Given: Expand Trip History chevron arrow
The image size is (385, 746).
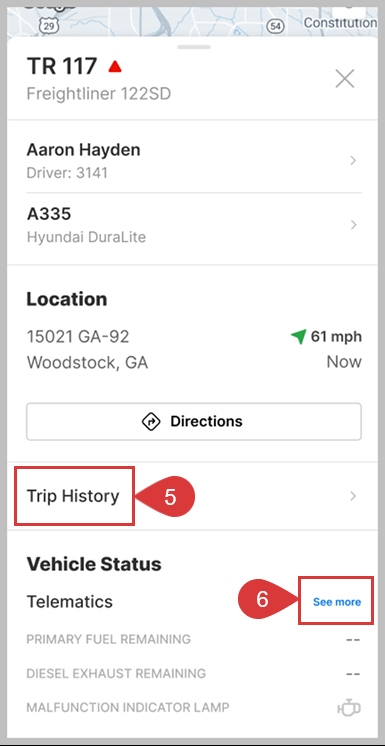Looking at the screenshot, I should tap(353, 496).
